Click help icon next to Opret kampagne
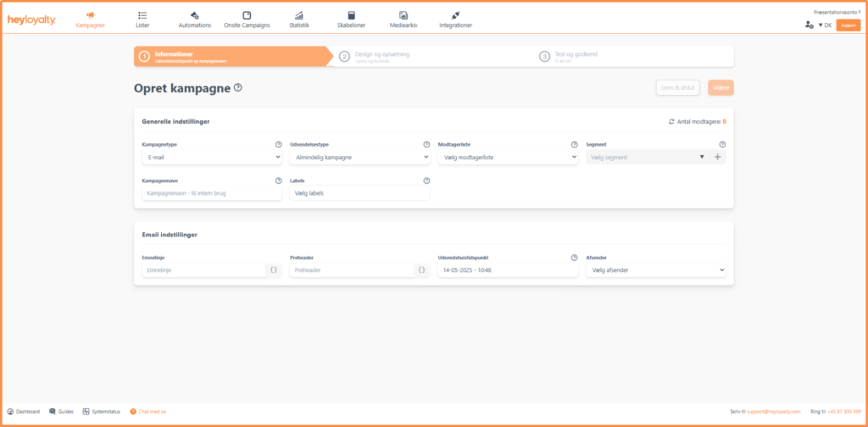This screenshot has width=868, height=427. [x=238, y=87]
